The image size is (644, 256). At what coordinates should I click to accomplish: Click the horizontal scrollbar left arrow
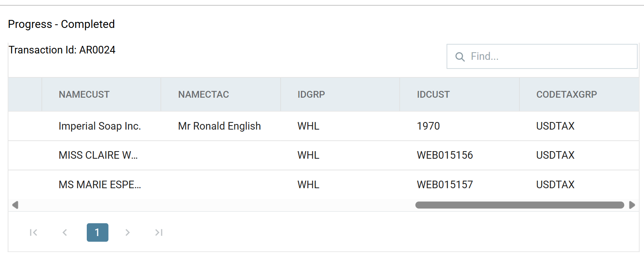15,205
